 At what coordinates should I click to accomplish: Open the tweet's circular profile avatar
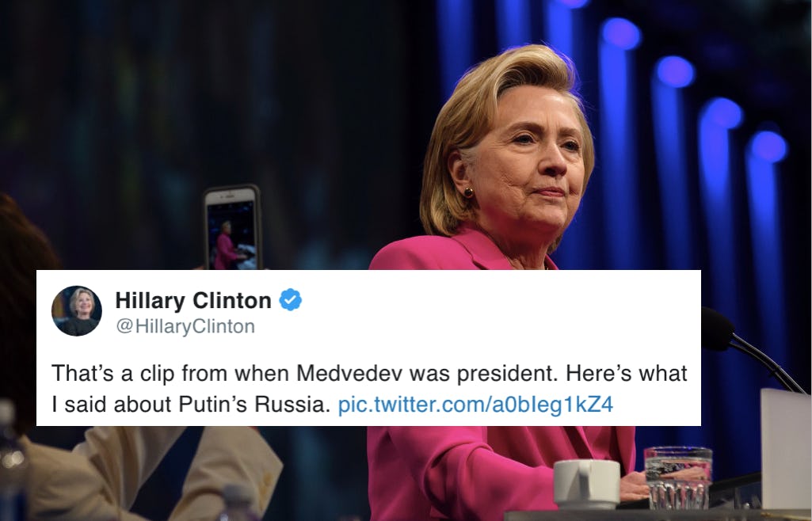[x=77, y=310]
